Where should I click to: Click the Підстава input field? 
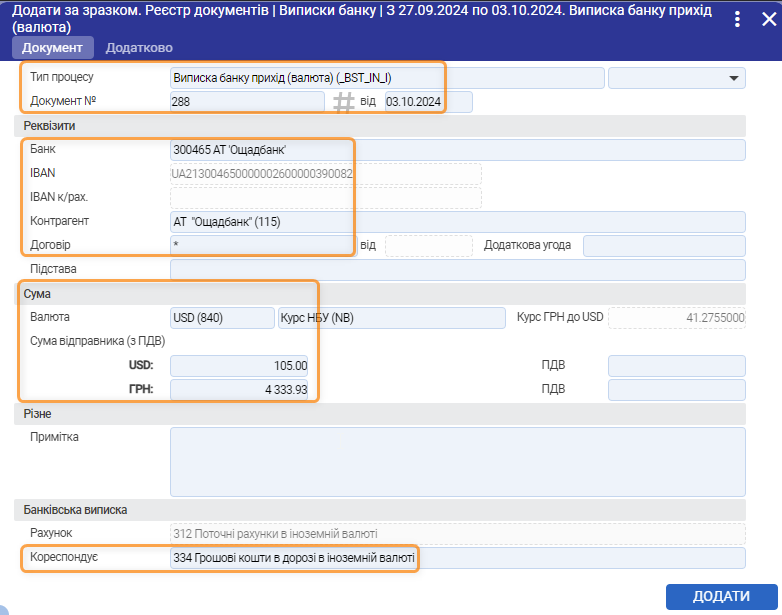point(458,270)
